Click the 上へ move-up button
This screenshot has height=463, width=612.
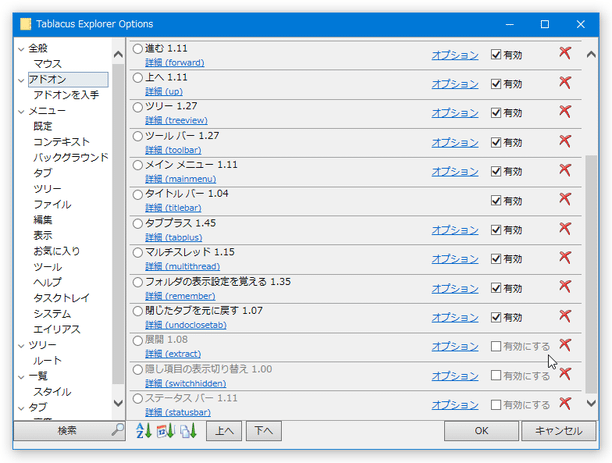(224, 431)
